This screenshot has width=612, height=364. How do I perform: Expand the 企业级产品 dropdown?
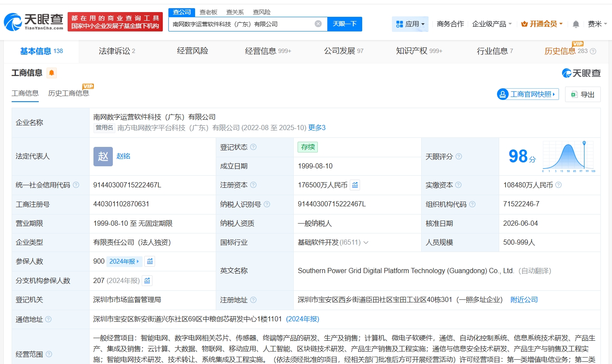pos(492,24)
